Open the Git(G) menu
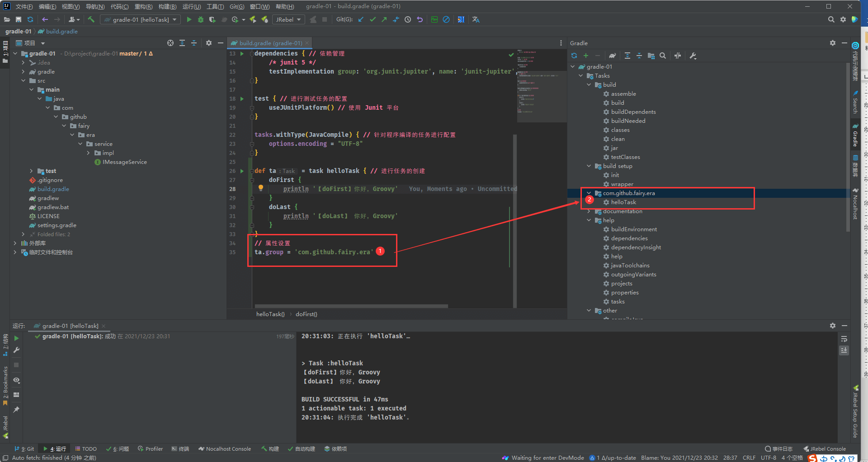The height and width of the screenshot is (462, 868). (x=237, y=6)
